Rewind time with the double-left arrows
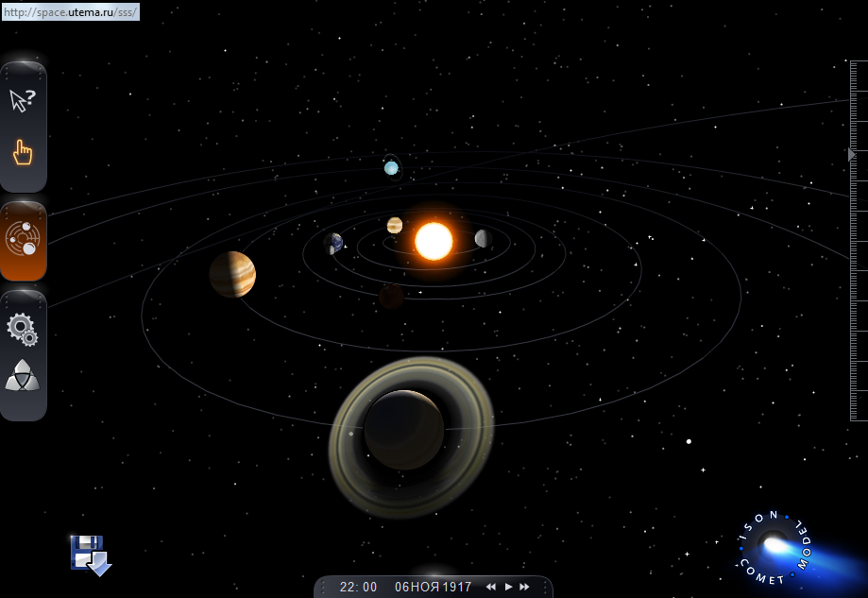Image resolution: width=868 pixels, height=598 pixels. 491,587
